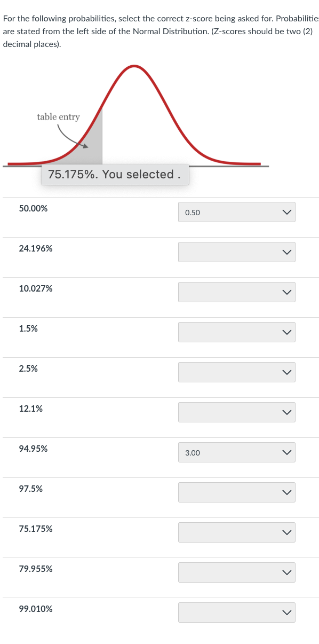Open the z-score dropdown for 24.196%
This screenshot has width=319, height=644.
236,252
